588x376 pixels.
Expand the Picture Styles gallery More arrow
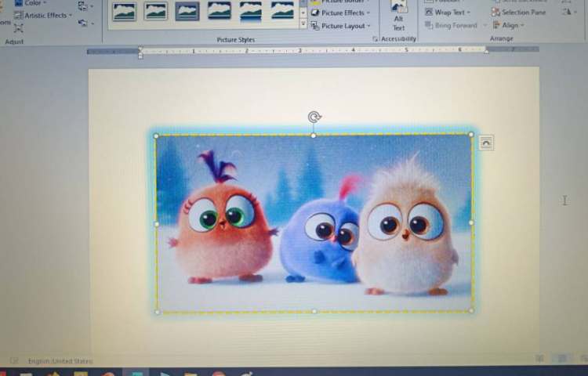[x=303, y=24]
